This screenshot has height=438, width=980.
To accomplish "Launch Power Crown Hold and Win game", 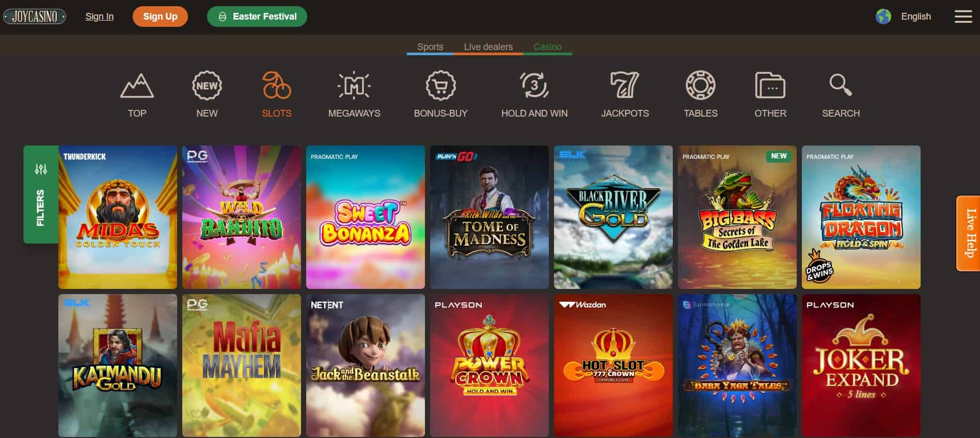I will pos(489,366).
